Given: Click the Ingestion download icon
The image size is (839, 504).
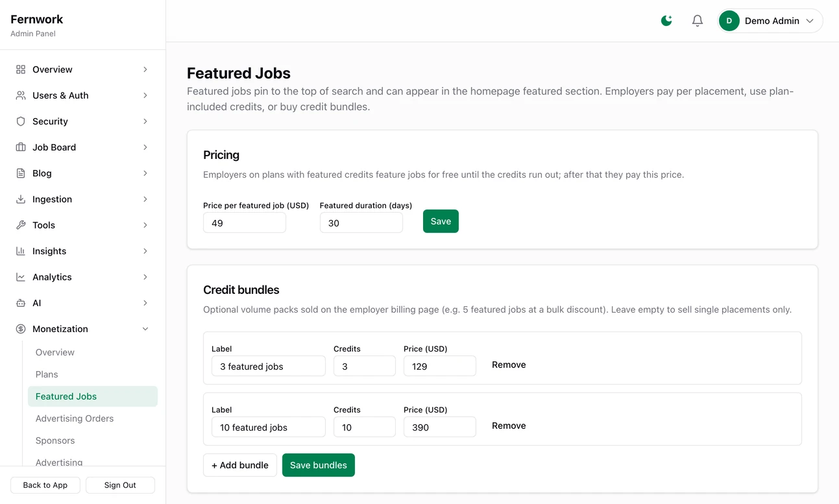Looking at the screenshot, I should coord(21,199).
